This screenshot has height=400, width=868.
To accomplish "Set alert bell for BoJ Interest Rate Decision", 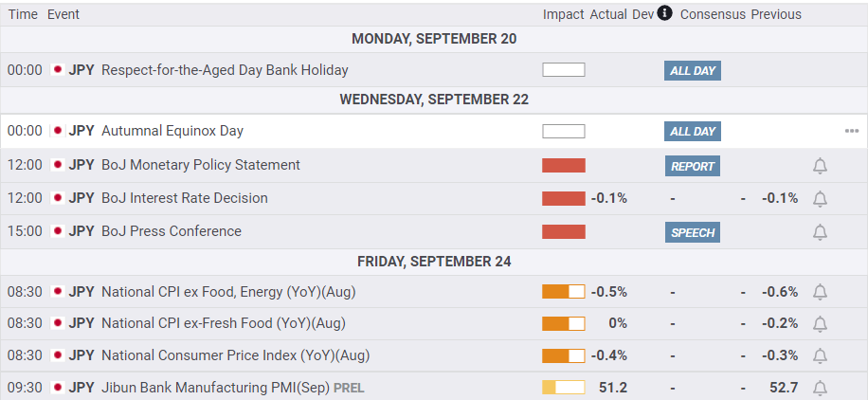I will (821, 199).
